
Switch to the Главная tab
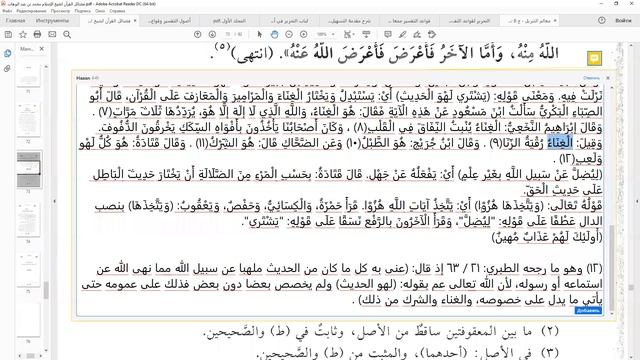(16, 20)
